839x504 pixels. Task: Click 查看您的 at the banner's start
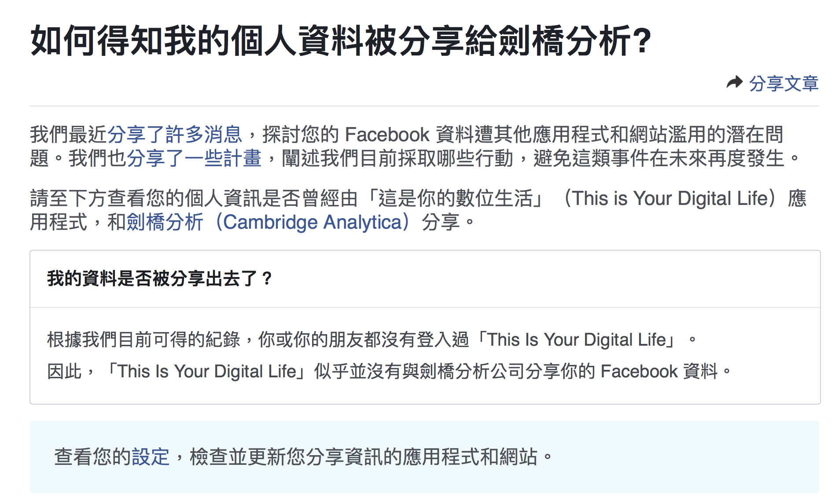coord(92,457)
